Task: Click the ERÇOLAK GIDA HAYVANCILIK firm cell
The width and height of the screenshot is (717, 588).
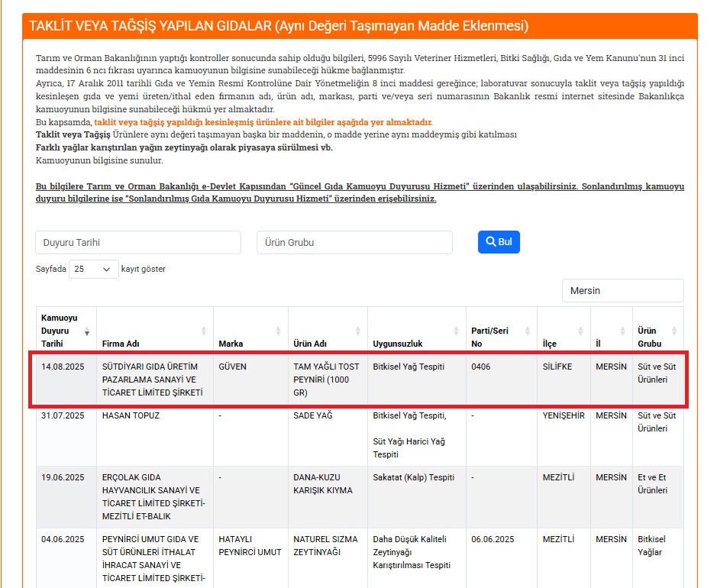Action: coord(153,496)
